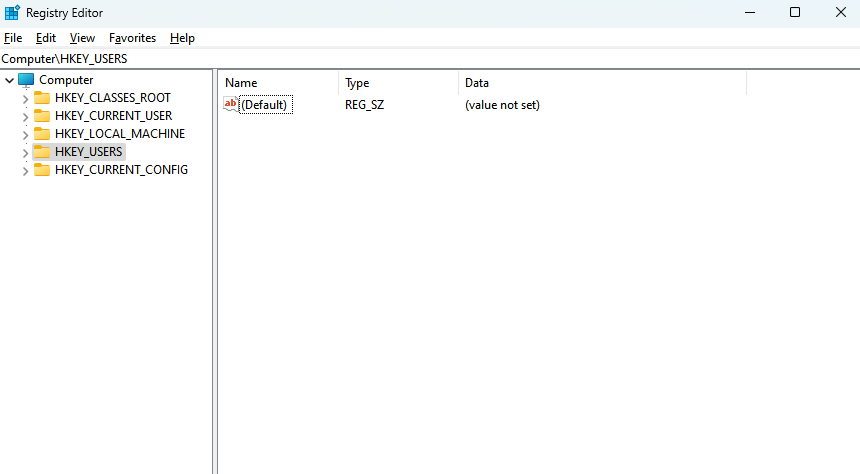Open the Edit menu
Screen dimensions: 860x474
[46, 38]
